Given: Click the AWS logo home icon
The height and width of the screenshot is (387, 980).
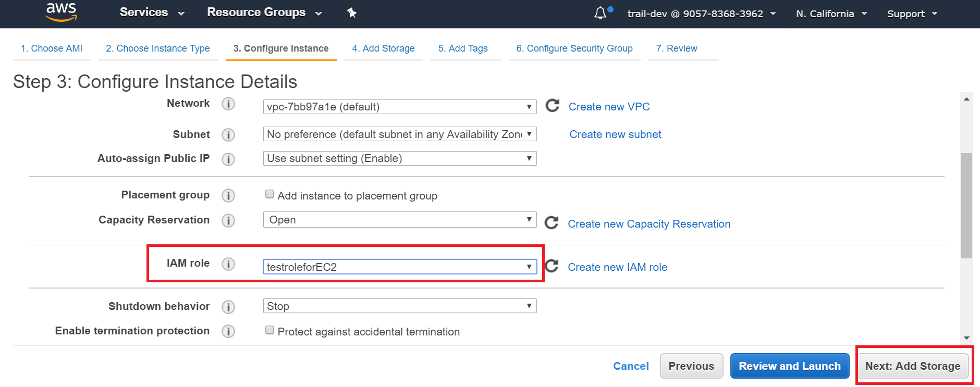Looking at the screenshot, I should pyautogui.click(x=61, y=13).
